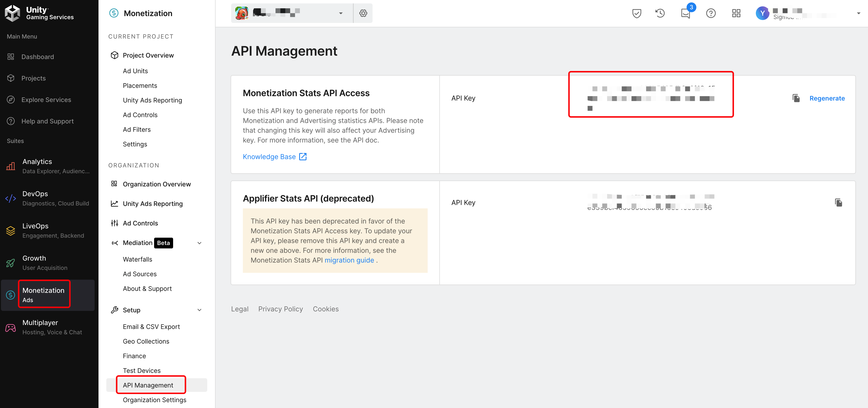Click the Unity Gaming Services logo
The image size is (868, 408).
[x=39, y=13]
